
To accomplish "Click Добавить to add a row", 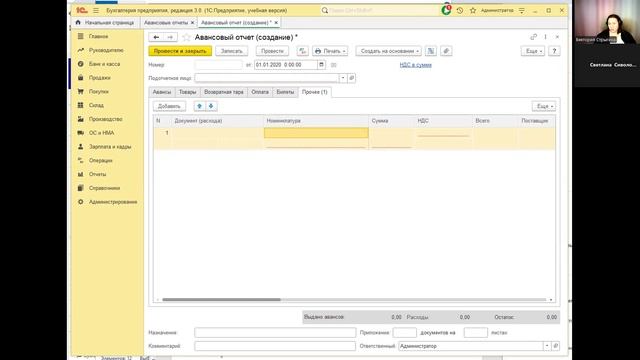I will coord(169,106).
